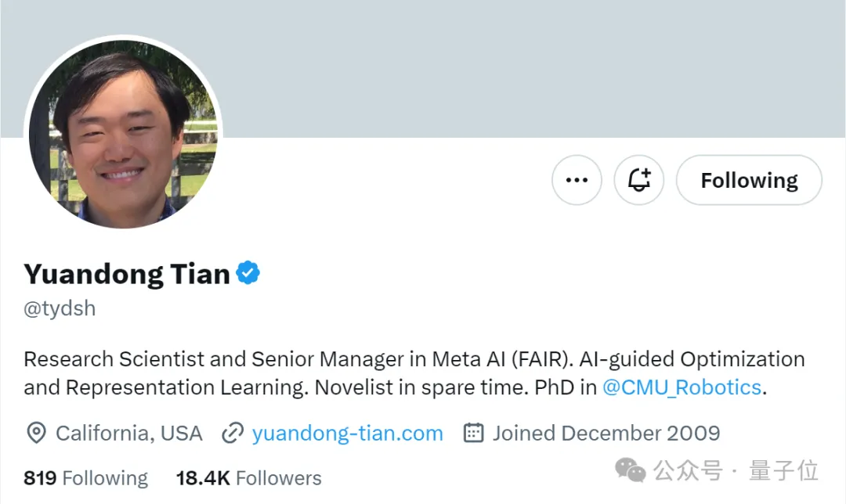The width and height of the screenshot is (846, 504).
Task: Click the bio text about Meta AI (FAIR)
Action: point(414,373)
